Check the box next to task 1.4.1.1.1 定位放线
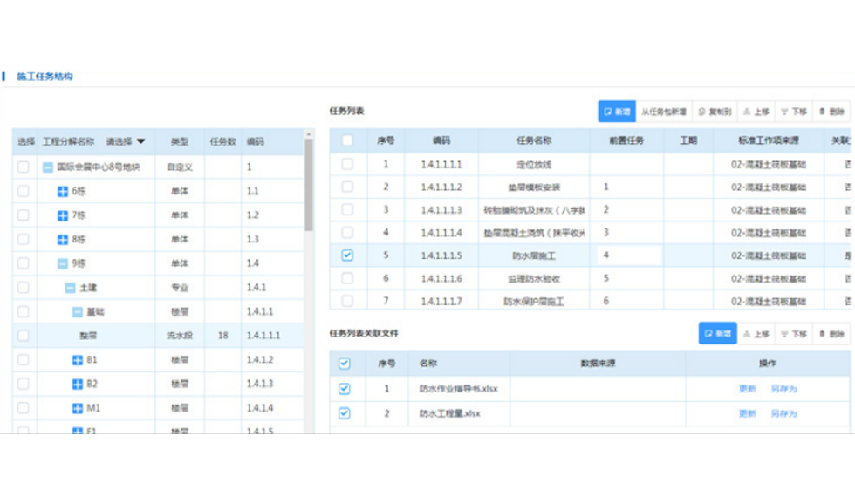Viewport: 855px width, 504px height. [x=347, y=163]
